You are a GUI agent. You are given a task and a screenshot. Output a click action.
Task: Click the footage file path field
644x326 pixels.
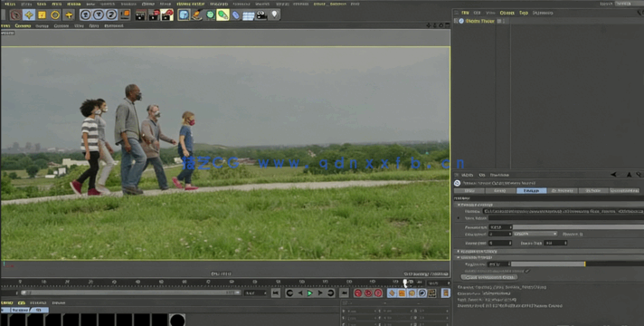coord(563,211)
